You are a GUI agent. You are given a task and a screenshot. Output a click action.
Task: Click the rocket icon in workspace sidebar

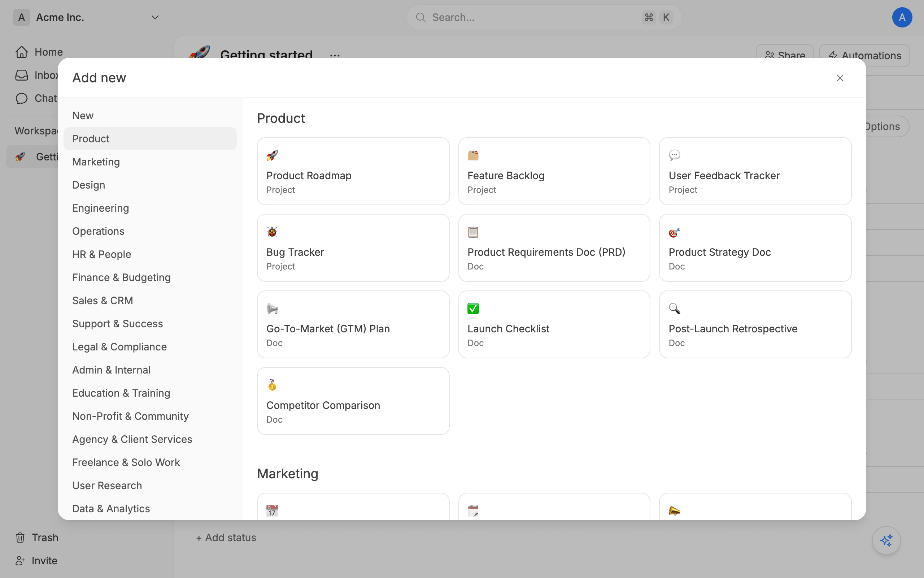pos(21,157)
